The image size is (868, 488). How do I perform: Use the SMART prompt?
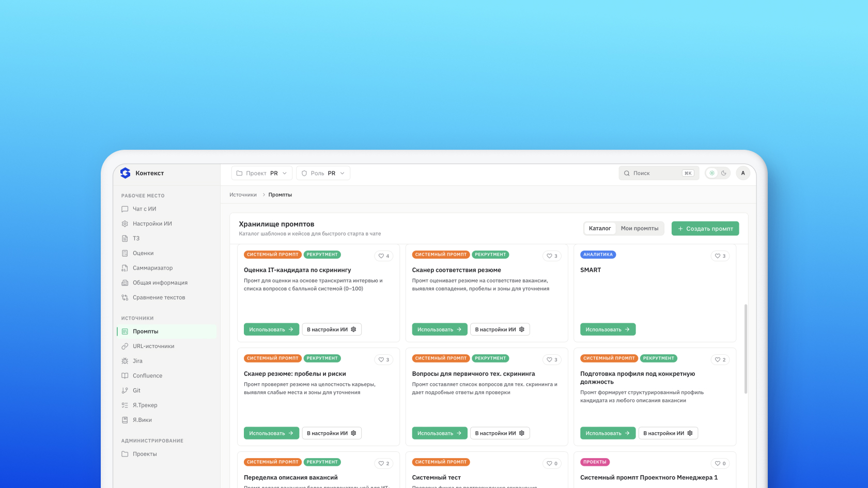point(608,329)
